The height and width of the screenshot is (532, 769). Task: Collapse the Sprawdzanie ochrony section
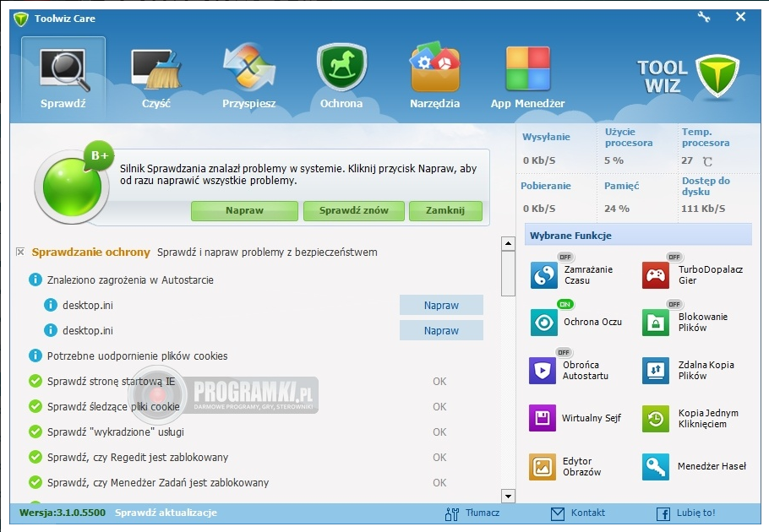point(20,252)
